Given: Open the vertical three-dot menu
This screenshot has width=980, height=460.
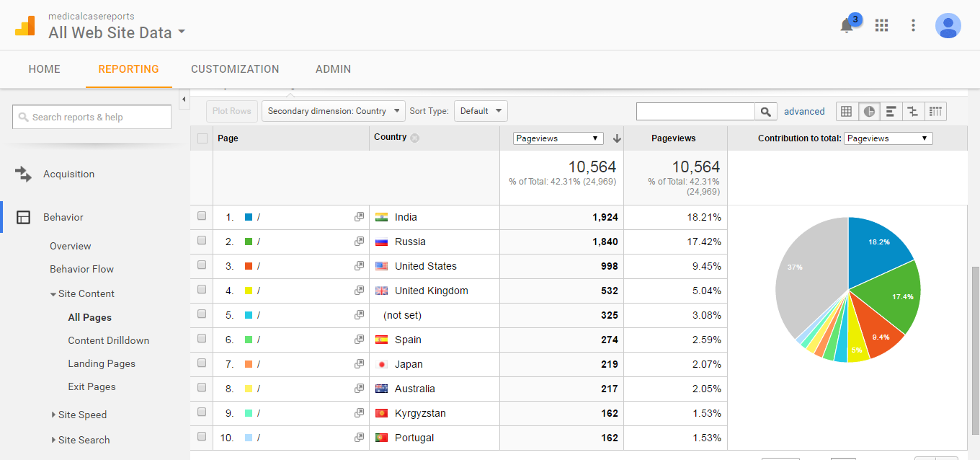Looking at the screenshot, I should (x=913, y=25).
